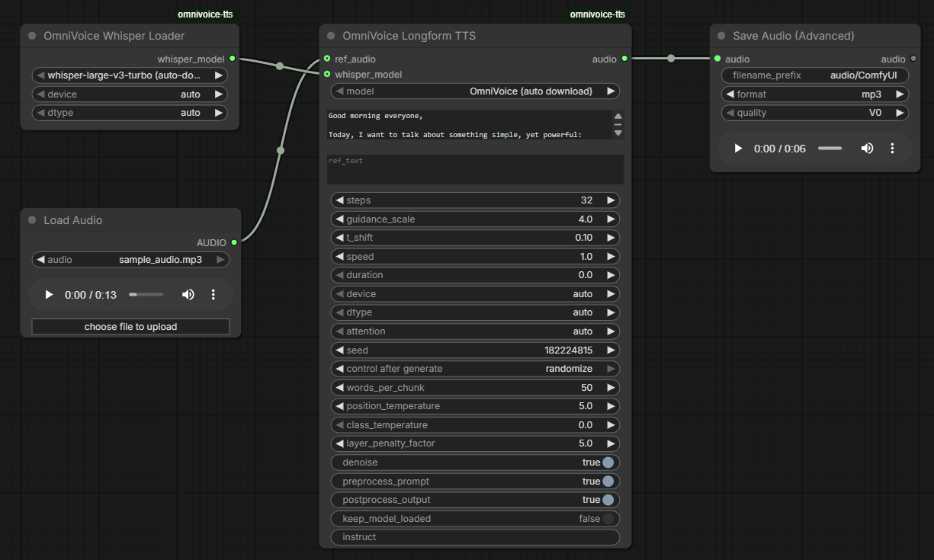
Task: Open the OmniVoice model dropdown
Action: tap(475, 91)
